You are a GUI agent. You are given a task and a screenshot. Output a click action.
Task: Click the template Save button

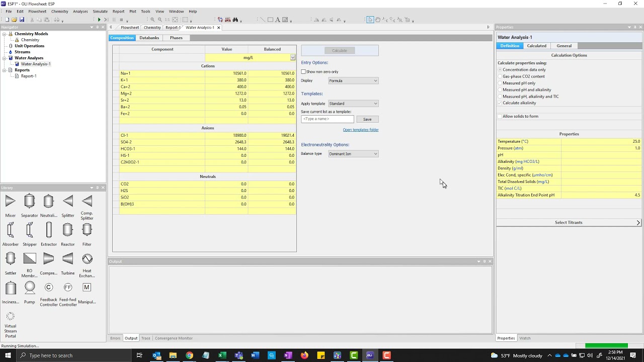pyautogui.click(x=367, y=119)
